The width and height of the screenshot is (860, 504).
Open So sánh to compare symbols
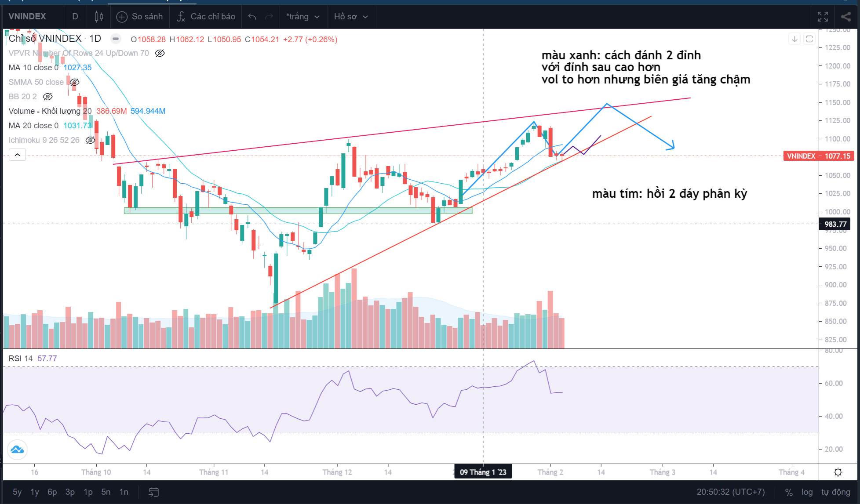[x=139, y=17]
